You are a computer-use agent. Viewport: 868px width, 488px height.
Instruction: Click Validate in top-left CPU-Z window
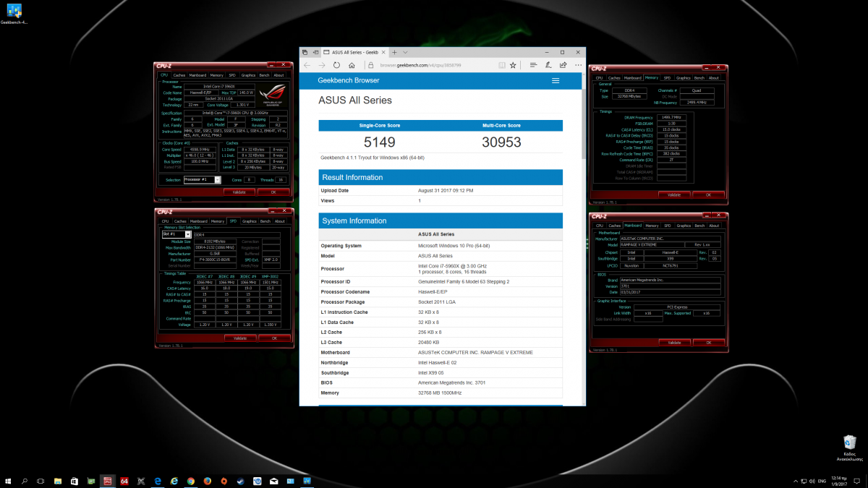tap(239, 192)
